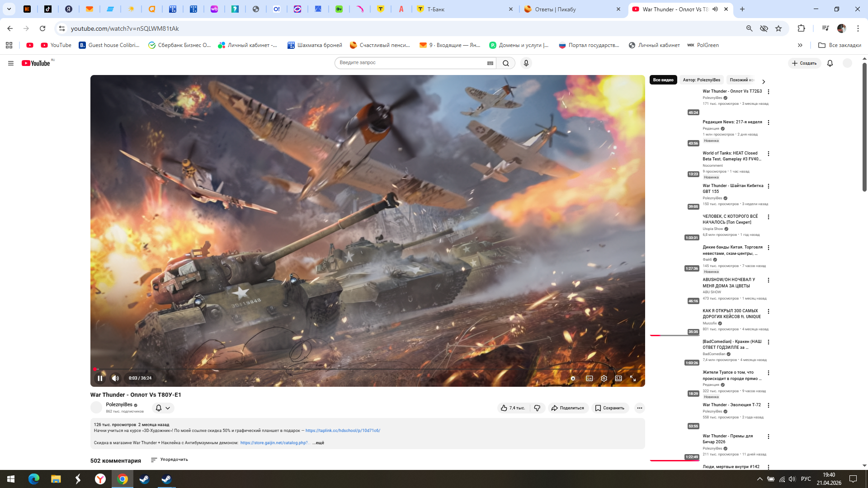This screenshot has width=868, height=488.
Task: Reload the page with the refresh icon
Action: (42, 28)
